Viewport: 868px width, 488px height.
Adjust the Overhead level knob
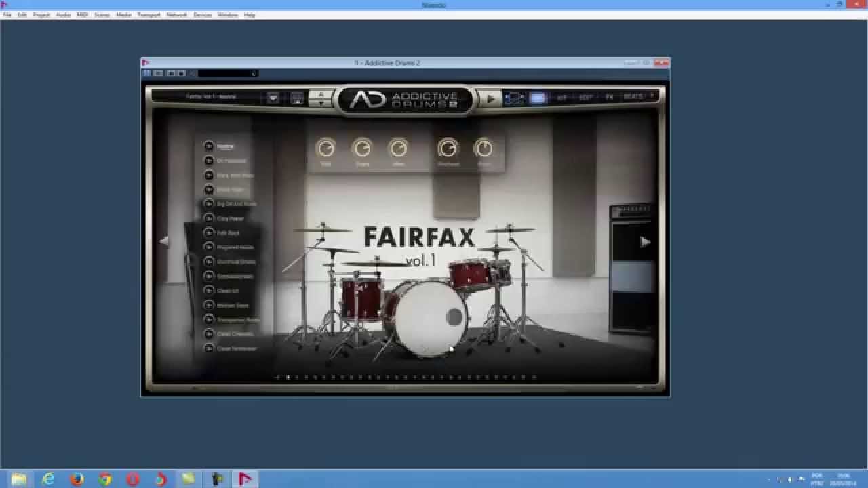coord(448,148)
